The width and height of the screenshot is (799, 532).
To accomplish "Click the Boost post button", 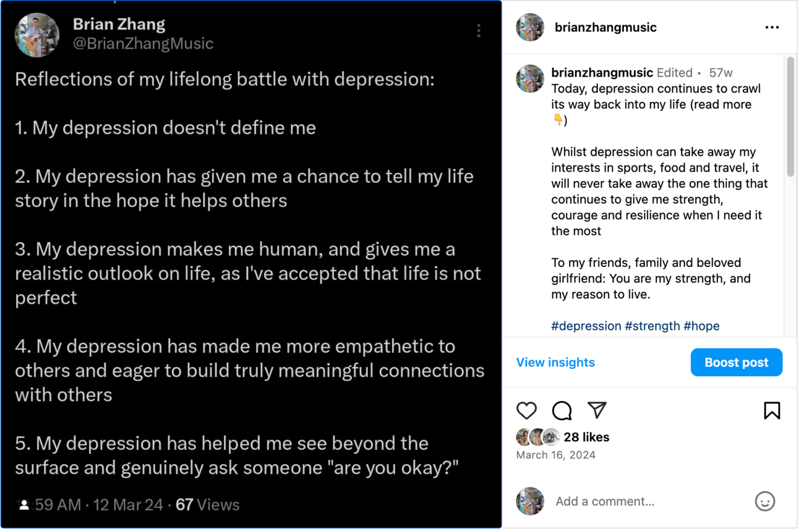I will coord(736,363).
